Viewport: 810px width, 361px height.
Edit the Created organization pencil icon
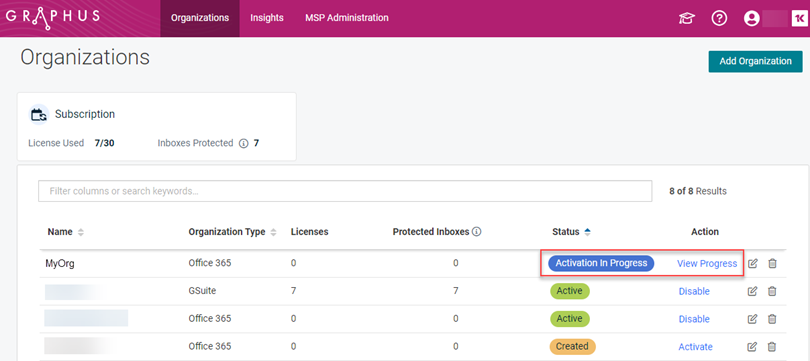[x=753, y=347]
